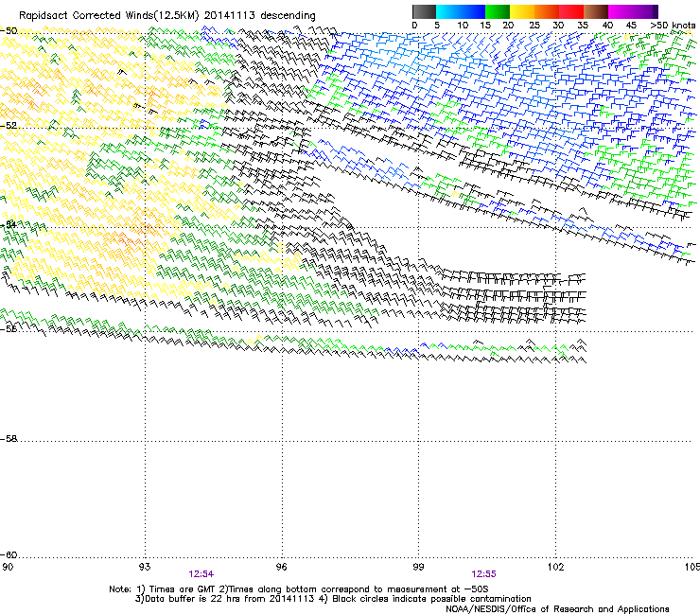
Task: Select the blue 10-15 knots legend swatch
Action: click(473, 11)
